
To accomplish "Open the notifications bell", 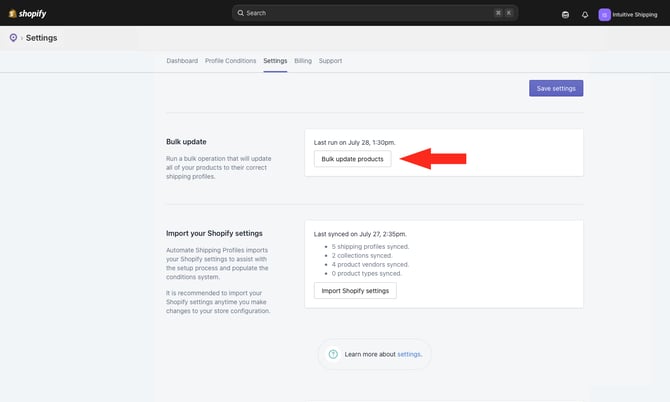I will (585, 15).
